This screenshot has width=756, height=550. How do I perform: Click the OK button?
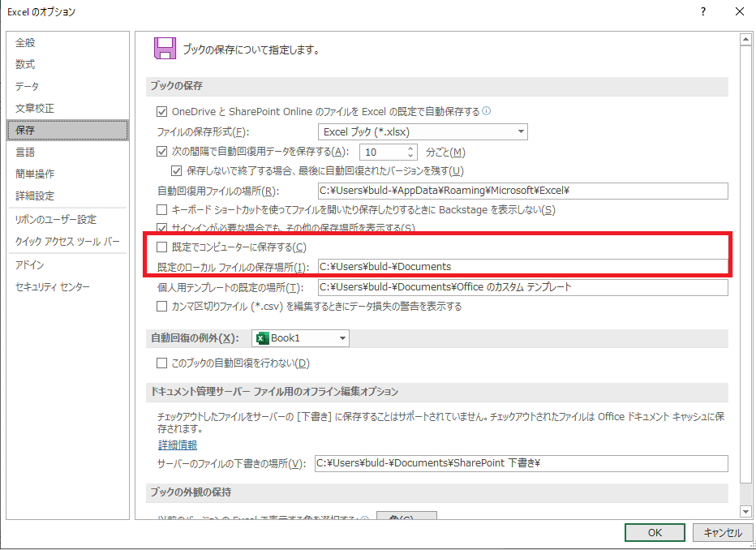coord(655,533)
